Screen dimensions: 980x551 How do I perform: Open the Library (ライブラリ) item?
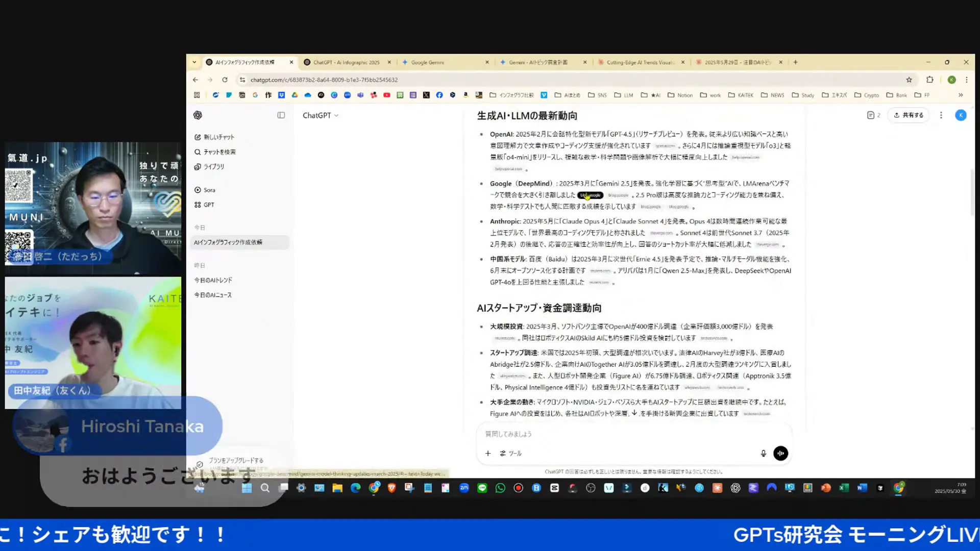click(209, 167)
